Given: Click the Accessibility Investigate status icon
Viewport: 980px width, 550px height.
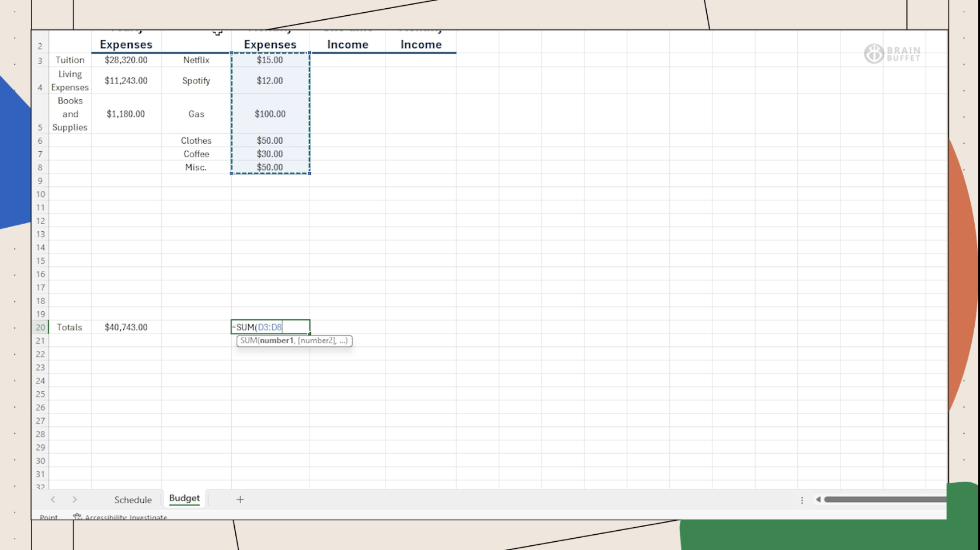Looking at the screenshot, I should 77,517.
